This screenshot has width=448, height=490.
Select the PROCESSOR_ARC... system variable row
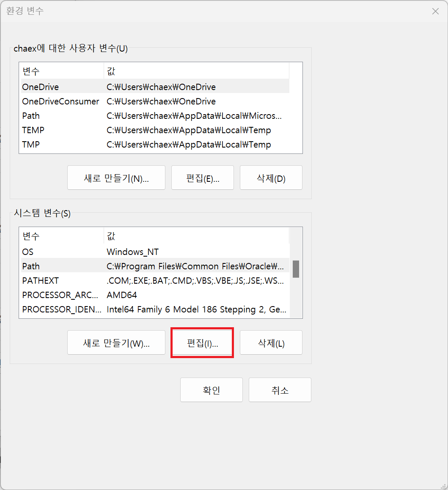[155, 295]
